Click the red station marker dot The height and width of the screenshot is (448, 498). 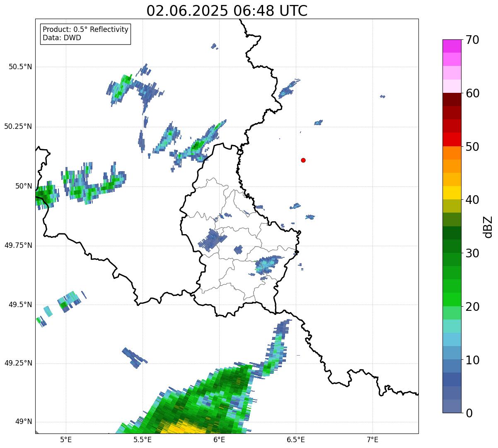303,160
